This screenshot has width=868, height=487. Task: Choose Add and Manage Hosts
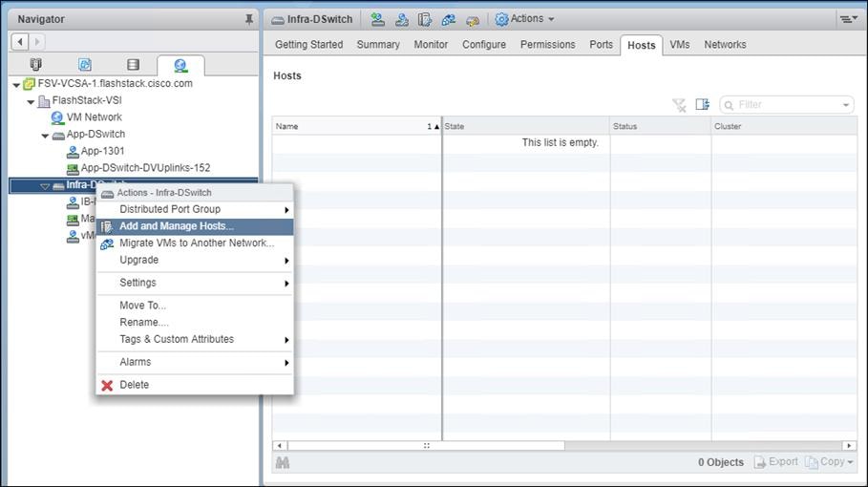(x=194, y=226)
